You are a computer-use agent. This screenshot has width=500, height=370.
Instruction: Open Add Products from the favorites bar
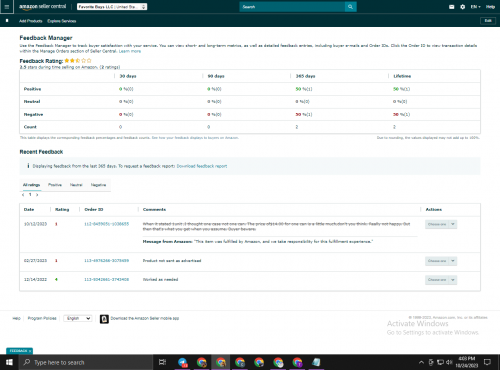(31, 21)
